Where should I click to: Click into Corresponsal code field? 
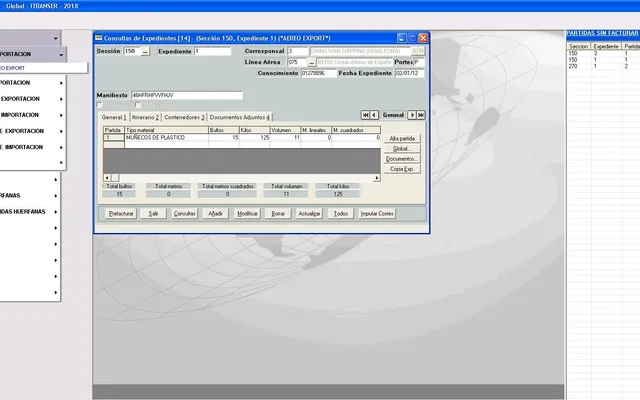[x=298, y=51]
